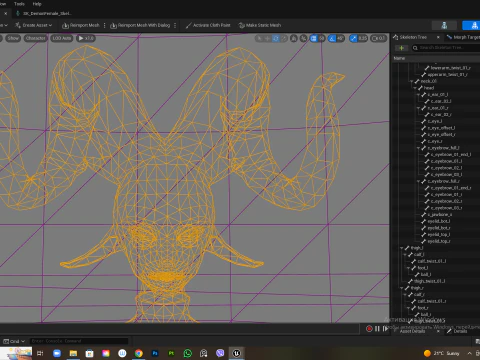This screenshot has height=360, width=480.
Task: Select the rotate gizmo tool in viewport
Action: [x=276, y=38]
